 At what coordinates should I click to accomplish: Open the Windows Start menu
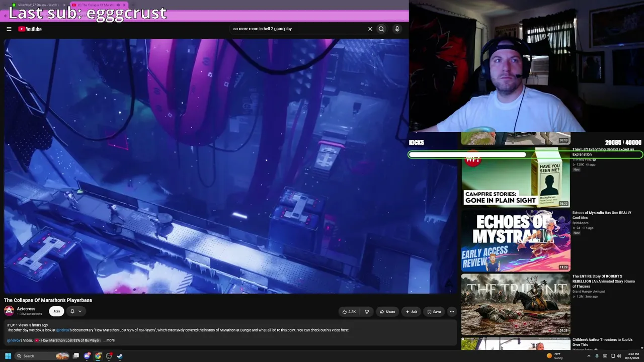pyautogui.click(x=8, y=356)
